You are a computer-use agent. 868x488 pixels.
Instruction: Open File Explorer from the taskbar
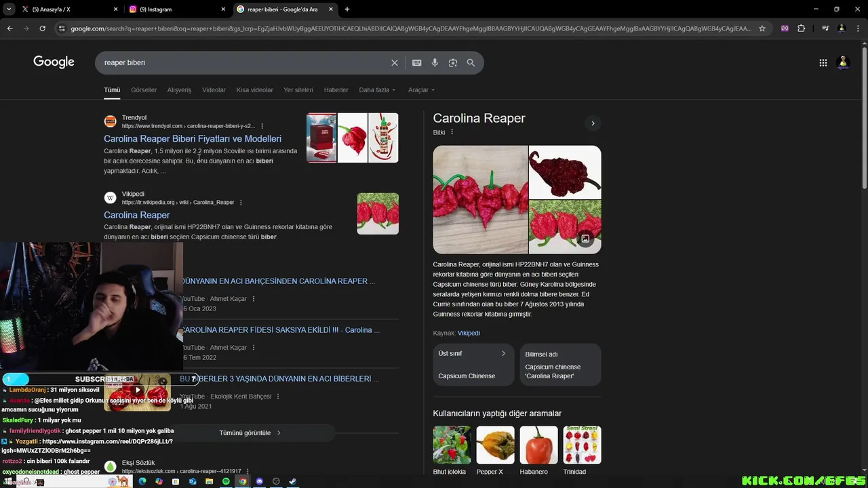pos(209,481)
